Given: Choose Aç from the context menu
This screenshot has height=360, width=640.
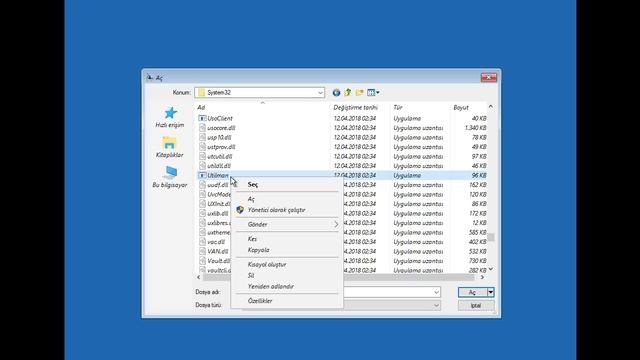Looking at the screenshot, I should (x=287, y=199).
